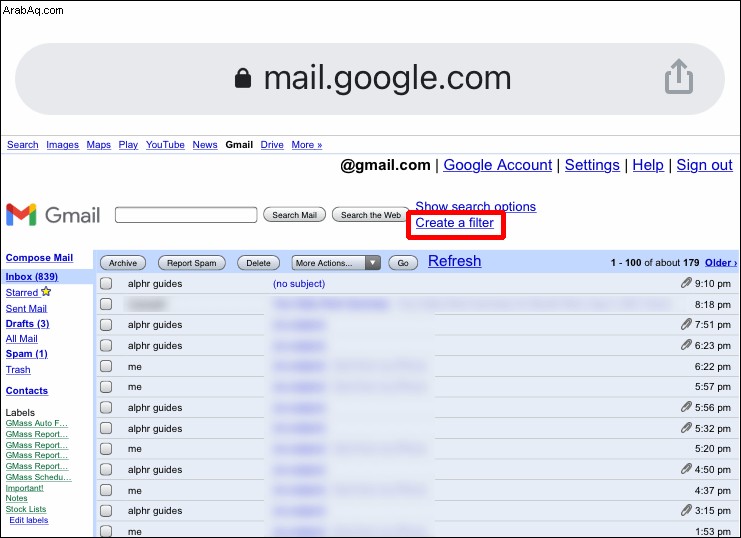741x538 pixels.
Task: Open Drive in the top navigation bar
Action: click(272, 145)
